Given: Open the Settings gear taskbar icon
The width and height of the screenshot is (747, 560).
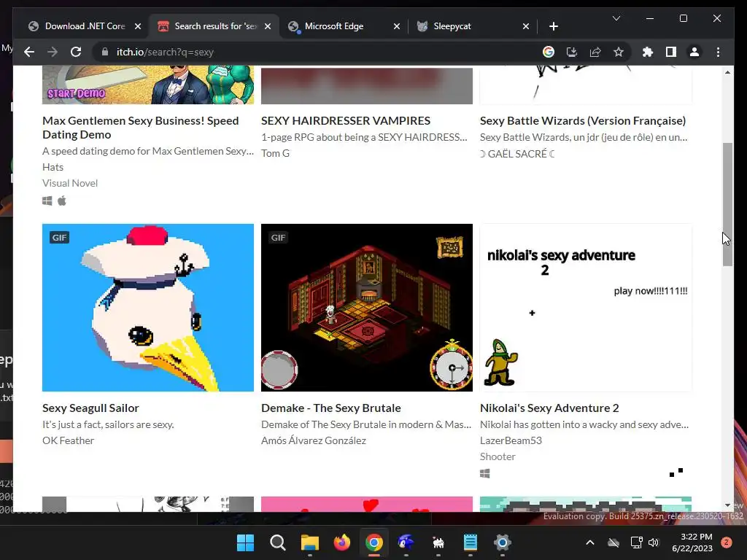Looking at the screenshot, I should tap(502, 542).
